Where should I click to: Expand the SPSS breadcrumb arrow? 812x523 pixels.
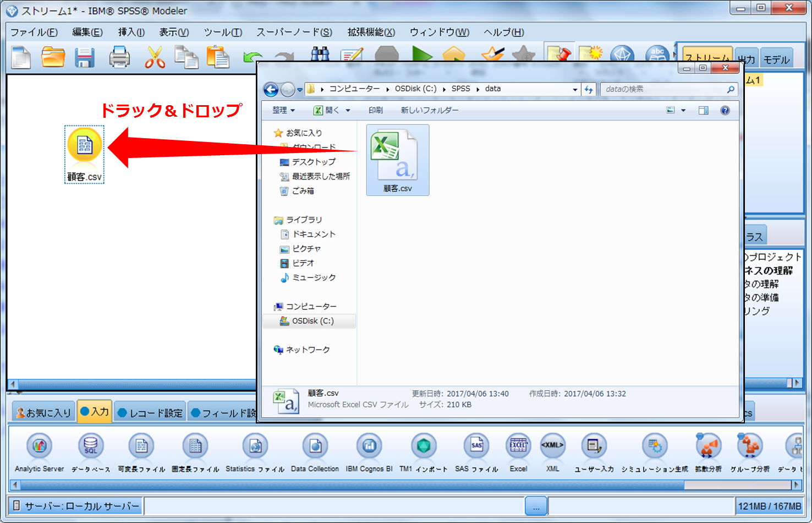pyautogui.click(x=478, y=89)
